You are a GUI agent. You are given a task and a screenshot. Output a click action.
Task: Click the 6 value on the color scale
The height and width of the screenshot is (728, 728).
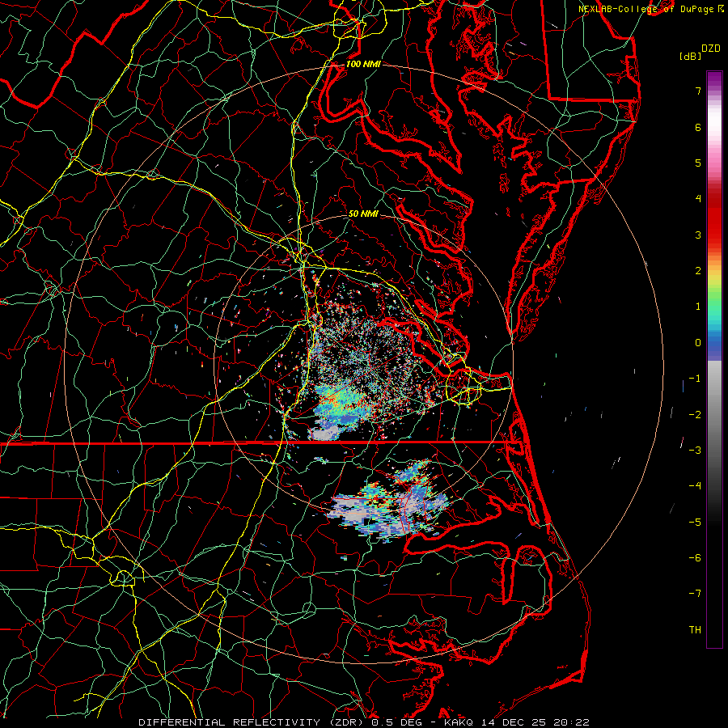pyautogui.click(x=698, y=127)
